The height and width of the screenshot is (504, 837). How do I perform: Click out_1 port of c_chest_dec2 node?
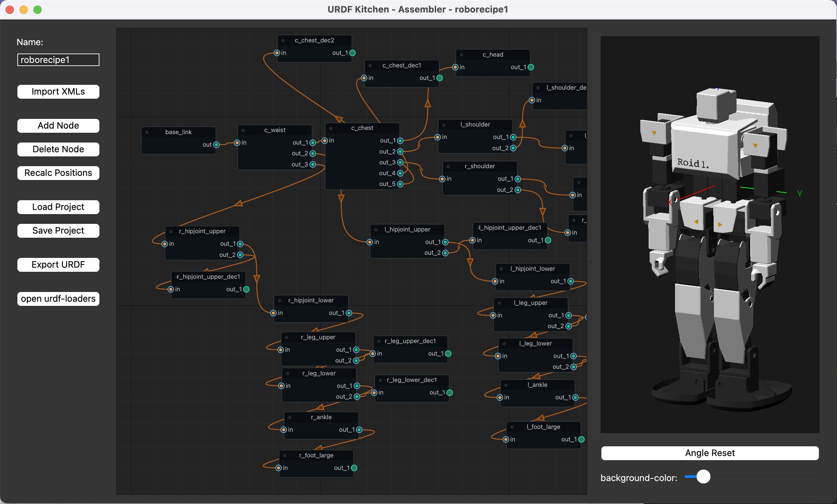click(352, 53)
